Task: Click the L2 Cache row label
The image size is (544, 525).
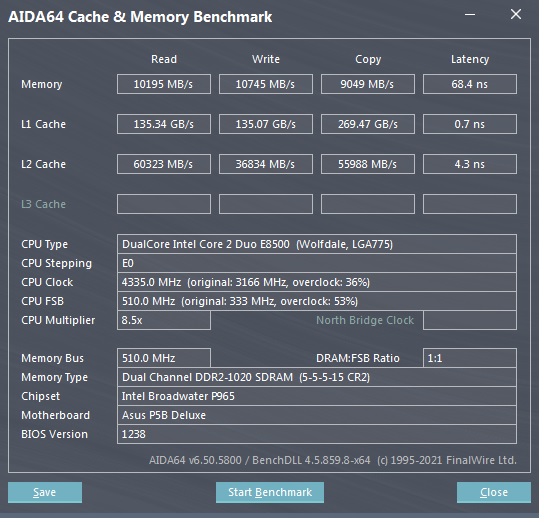Action: (43, 164)
